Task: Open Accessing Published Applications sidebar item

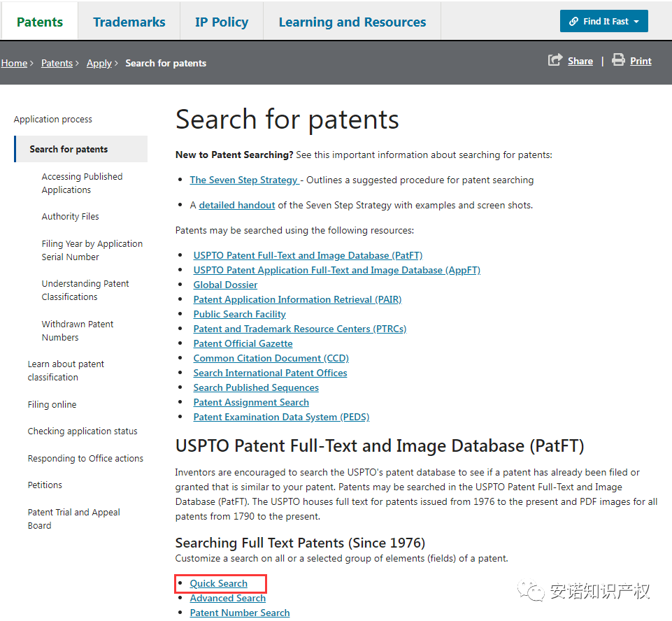Action: click(82, 183)
